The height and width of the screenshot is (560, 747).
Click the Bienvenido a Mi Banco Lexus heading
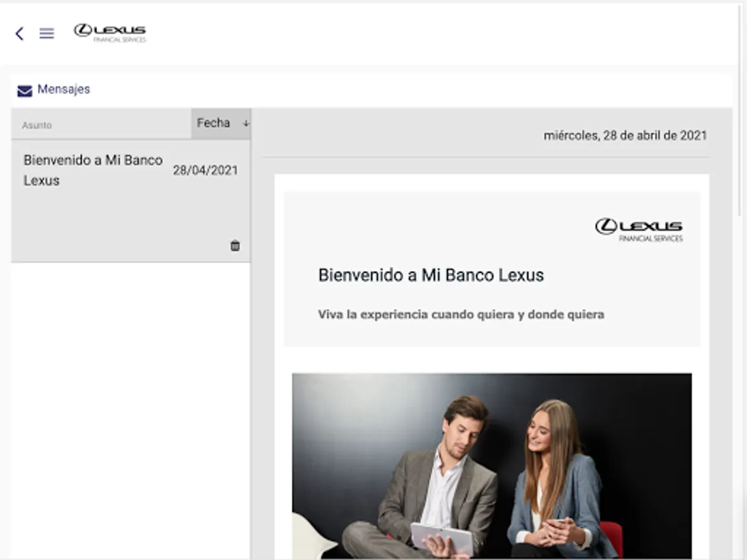click(x=431, y=275)
